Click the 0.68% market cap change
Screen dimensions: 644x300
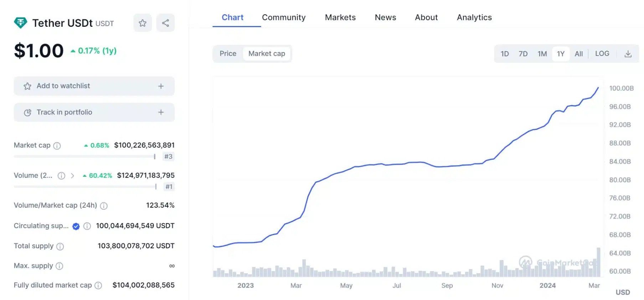click(97, 146)
